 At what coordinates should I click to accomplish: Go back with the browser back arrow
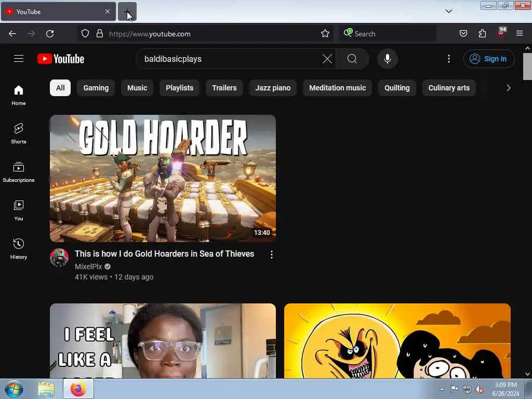(x=12, y=34)
